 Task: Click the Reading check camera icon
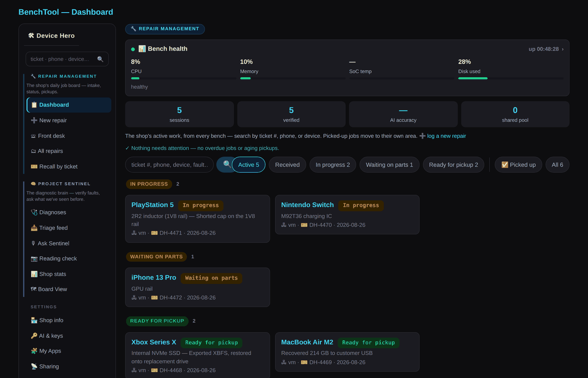click(x=34, y=258)
